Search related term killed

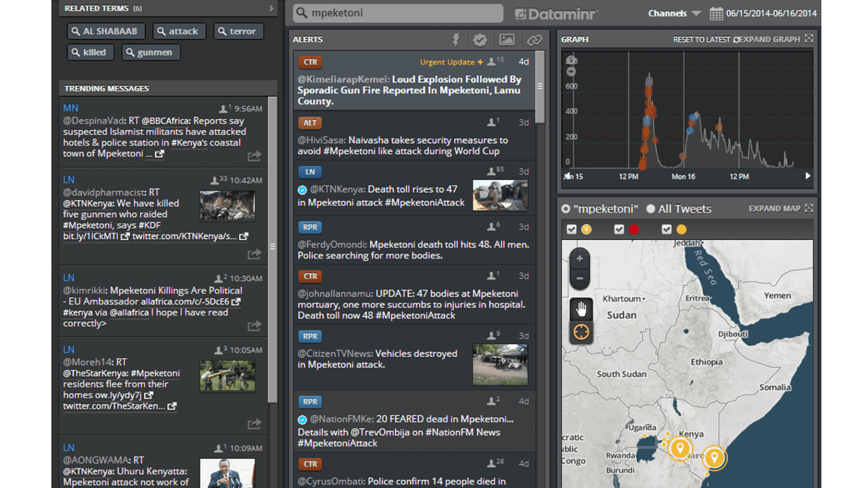pyautogui.click(x=91, y=53)
